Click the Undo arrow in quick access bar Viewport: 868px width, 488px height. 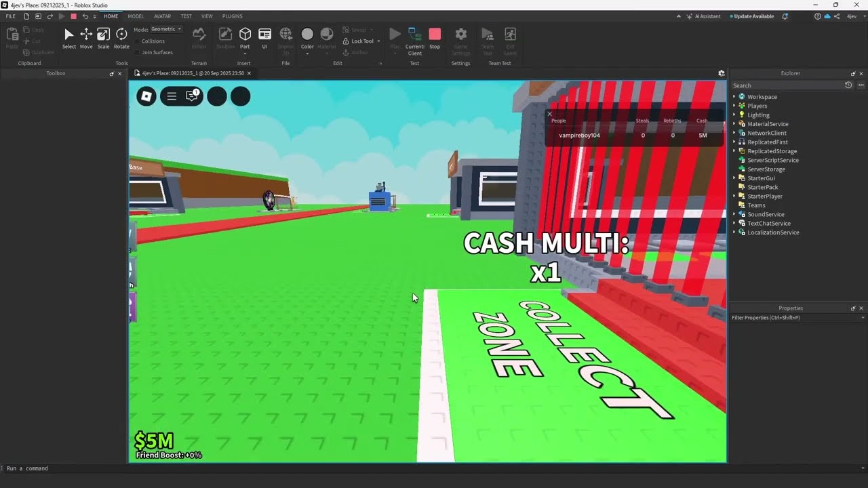pos(85,16)
